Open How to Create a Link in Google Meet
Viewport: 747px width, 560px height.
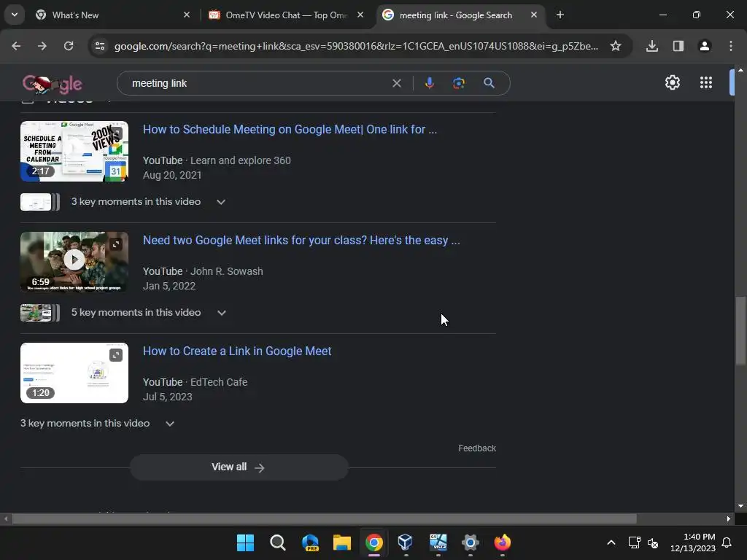click(x=237, y=351)
